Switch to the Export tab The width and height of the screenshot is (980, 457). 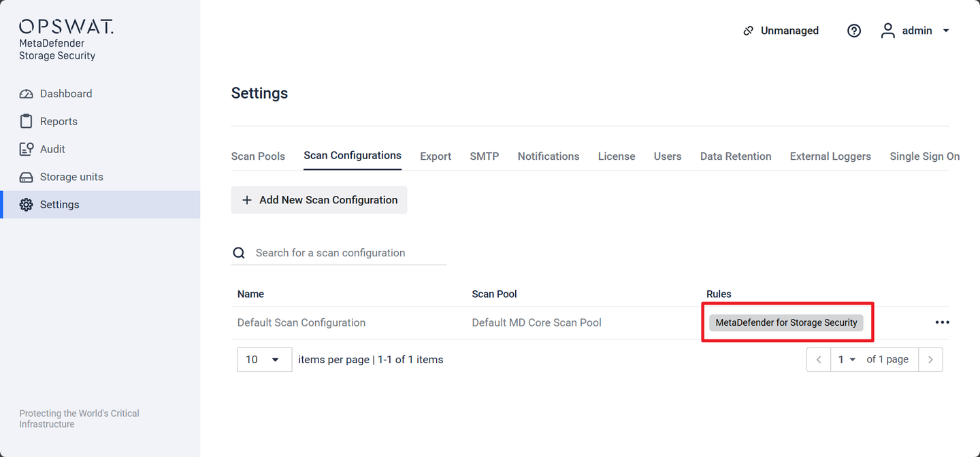coord(436,156)
